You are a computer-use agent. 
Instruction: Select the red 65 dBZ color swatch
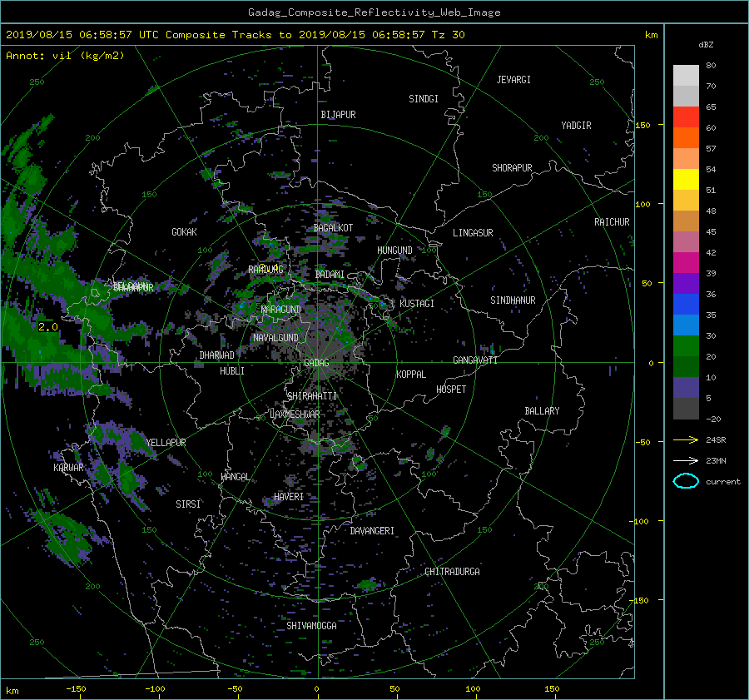coord(686,117)
